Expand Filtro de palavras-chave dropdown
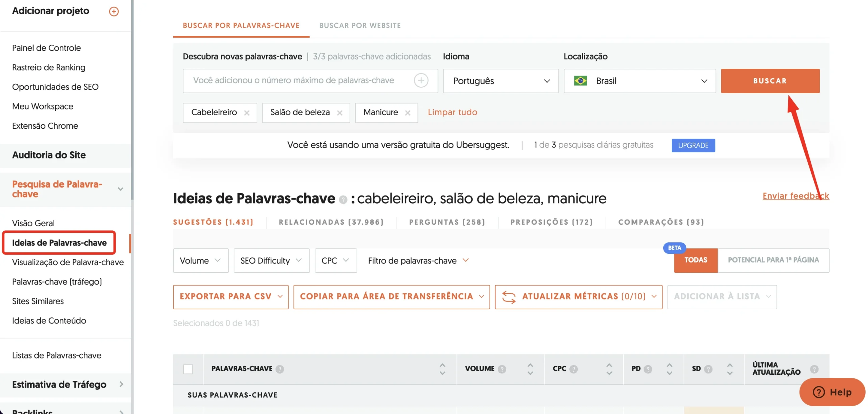The width and height of the screenshot is (868, 414). 418,261
